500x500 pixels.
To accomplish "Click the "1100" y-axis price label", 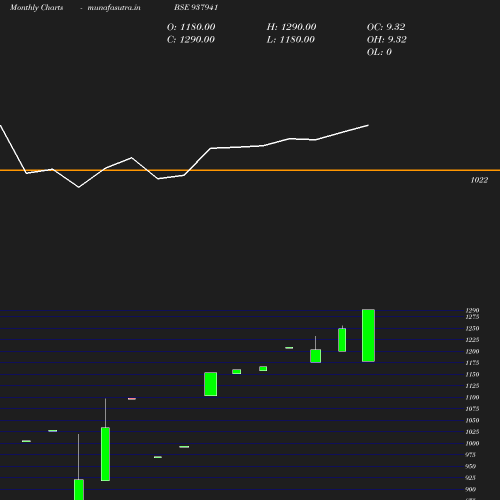I will tap(472, 397).
